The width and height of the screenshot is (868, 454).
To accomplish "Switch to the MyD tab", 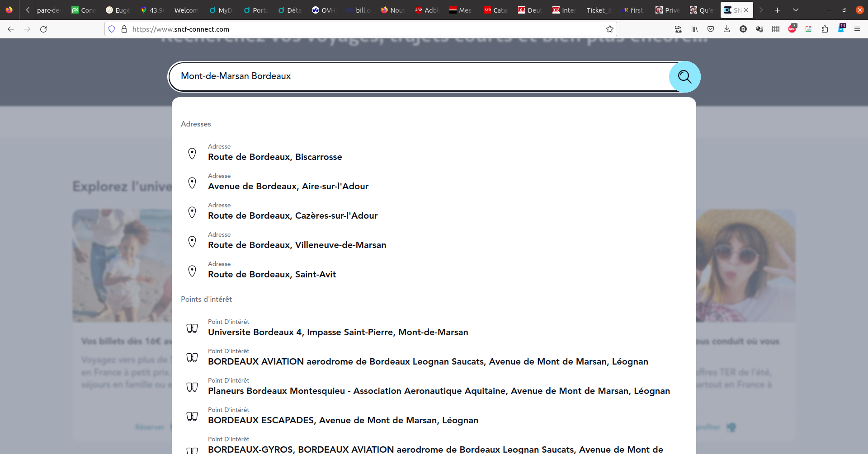I will tap(221, 10).
